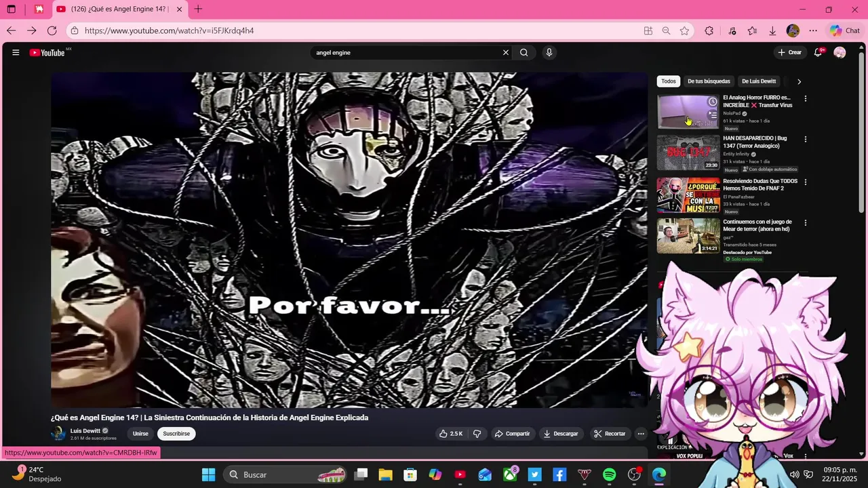868x488 pixels.
Task: Open the taskbar volume control
Action: [x=794, y=474]
